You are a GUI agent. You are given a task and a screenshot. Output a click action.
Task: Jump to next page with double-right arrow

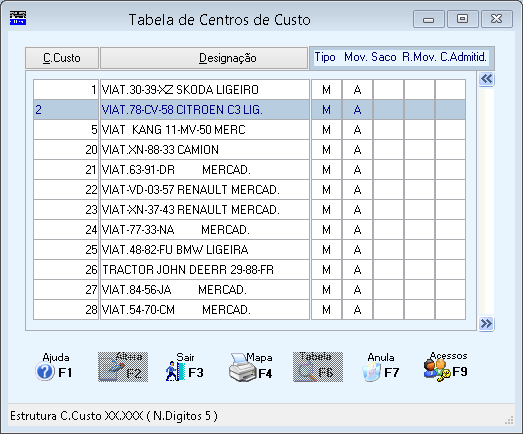486,323
